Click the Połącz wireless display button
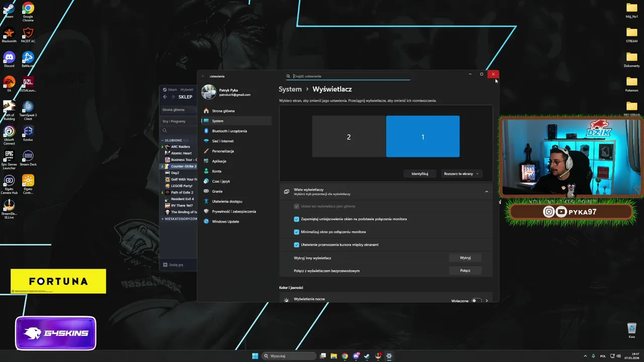The width and height of the screenshot is (644, 362). point(465,270)
